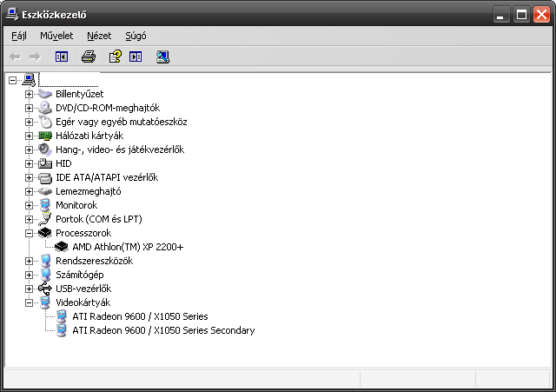556x392 pixels.
Task: Open the Súgó menu
Action: click(x=136, y=36)
